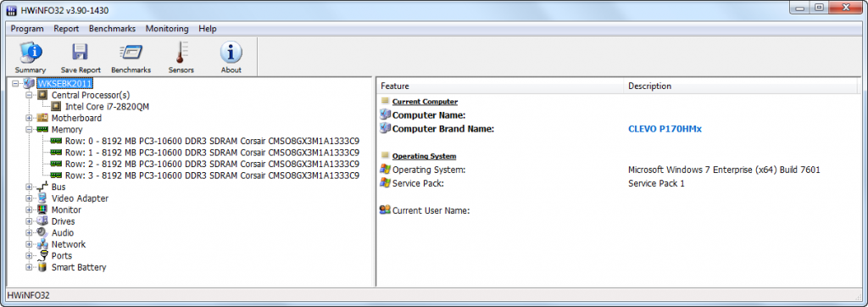The height and width of the screenshot is (307, 868).
Task: Click the Operating System Windows flag icon
Action: point(386,169)
